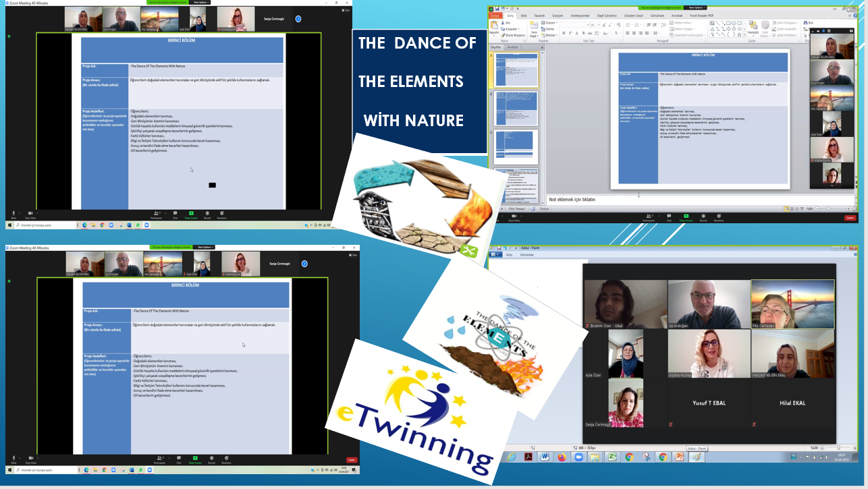Open Paint application menu button

[x=496, y=254]
